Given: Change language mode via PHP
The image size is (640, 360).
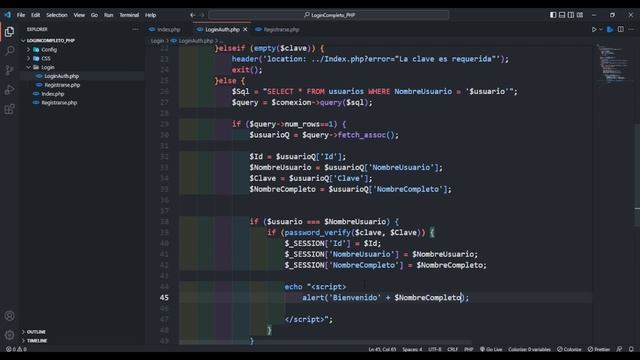Looking at the screenshot, I should tap(469, 349).
